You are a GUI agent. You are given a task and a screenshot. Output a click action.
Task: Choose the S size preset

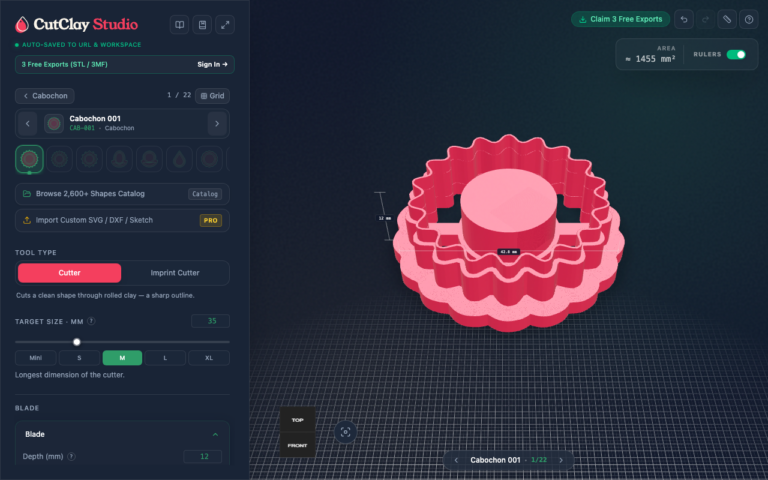(x=79, y=358)
